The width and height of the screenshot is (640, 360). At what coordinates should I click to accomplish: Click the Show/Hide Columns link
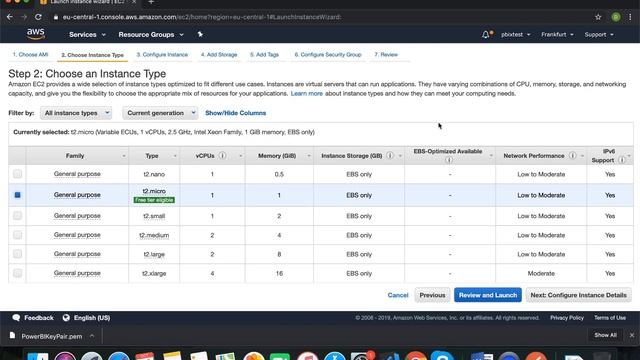tap(236, 113)
